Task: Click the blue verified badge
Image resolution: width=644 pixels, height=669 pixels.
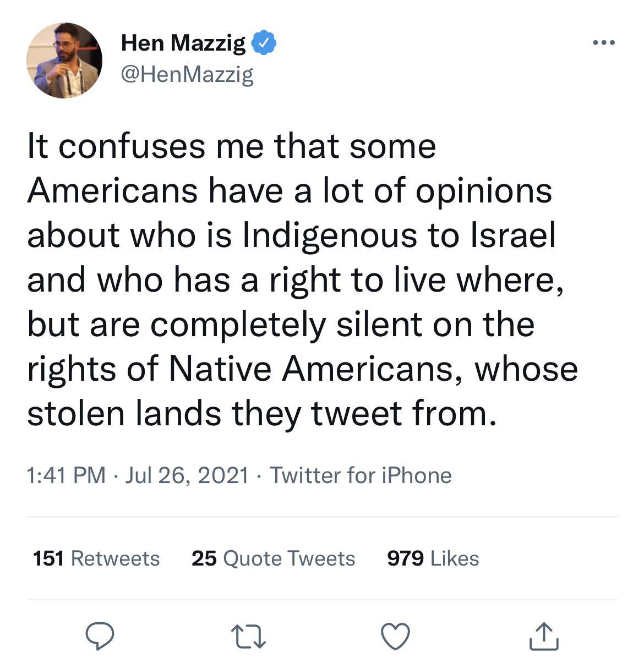Action: coord(264,43)
